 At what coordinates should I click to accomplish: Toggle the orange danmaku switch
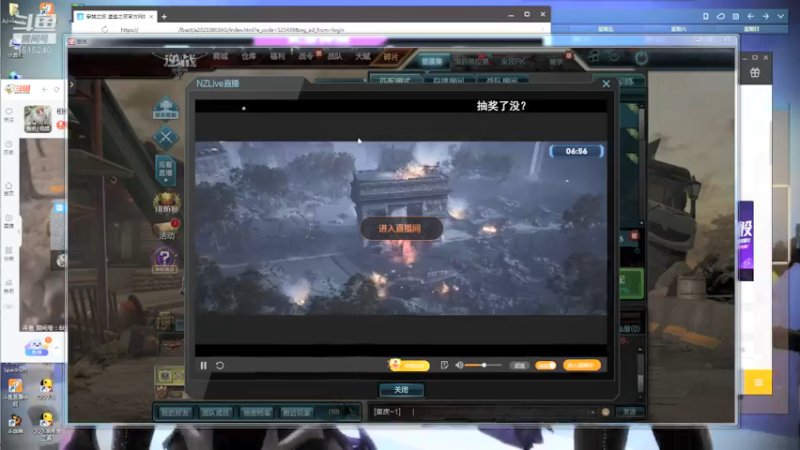(545, 365)
